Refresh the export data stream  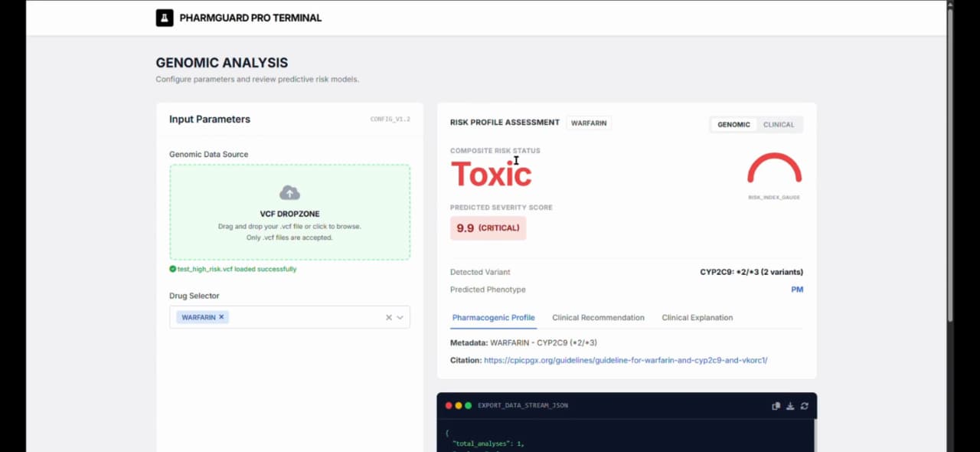point(804,406)
